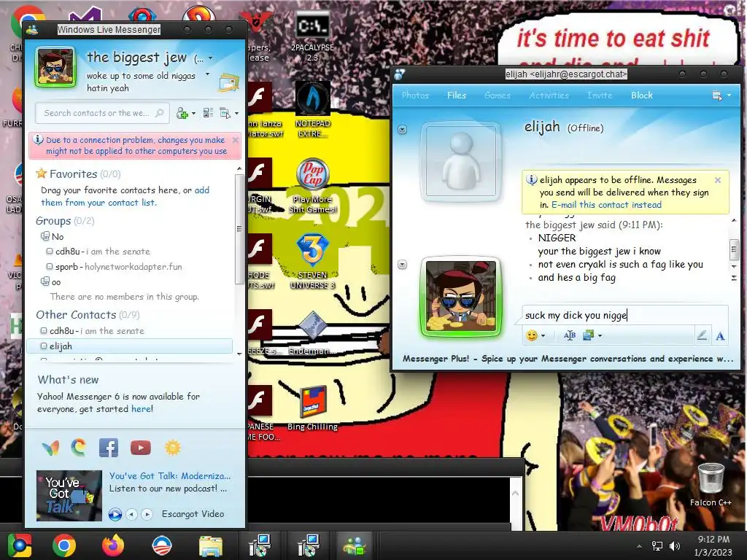Go to next Escargot video item
The width and height of the screenshot is (747, 560).
pyautogui.click(x=147, y=514)
